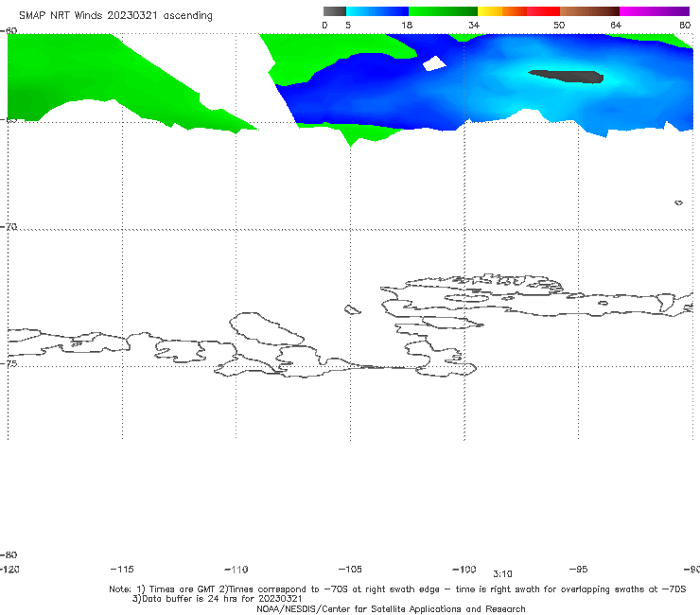Image resolution: width=700 pixels, height=615 pixels.
Task: Click the brown segment of the color bar
Action: 589,11
